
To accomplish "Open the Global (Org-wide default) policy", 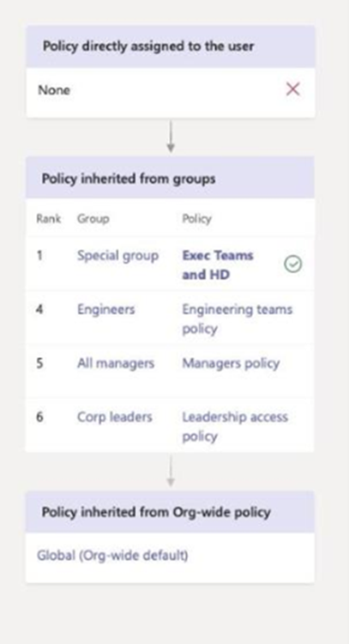I will click(112, 556).
